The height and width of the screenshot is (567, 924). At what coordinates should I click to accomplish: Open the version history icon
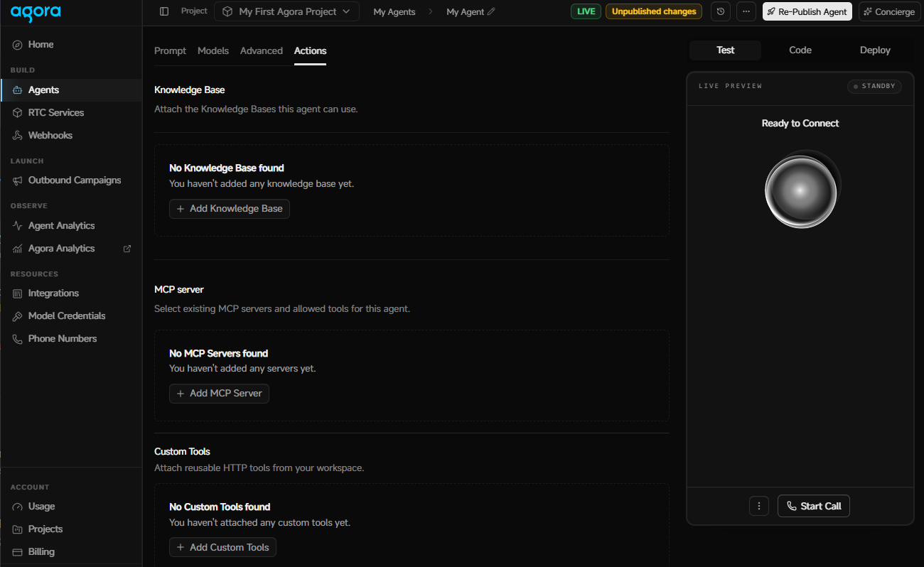721,11
